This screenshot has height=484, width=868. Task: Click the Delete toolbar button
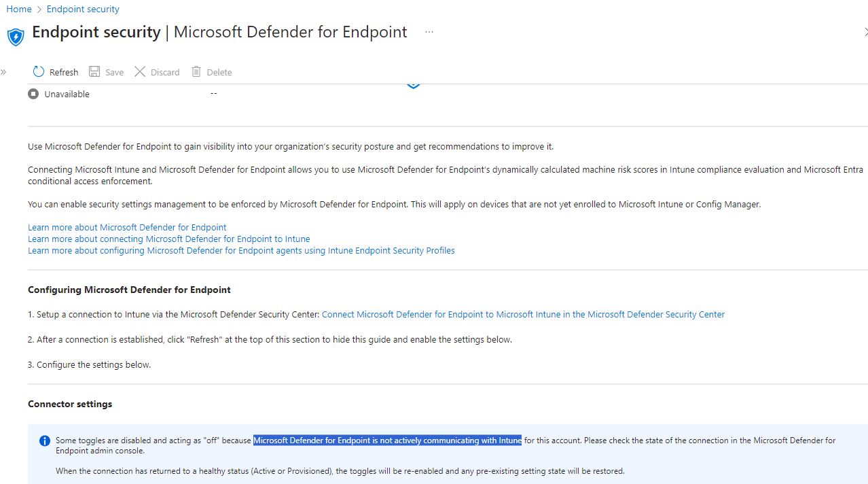tap(212, 72)
